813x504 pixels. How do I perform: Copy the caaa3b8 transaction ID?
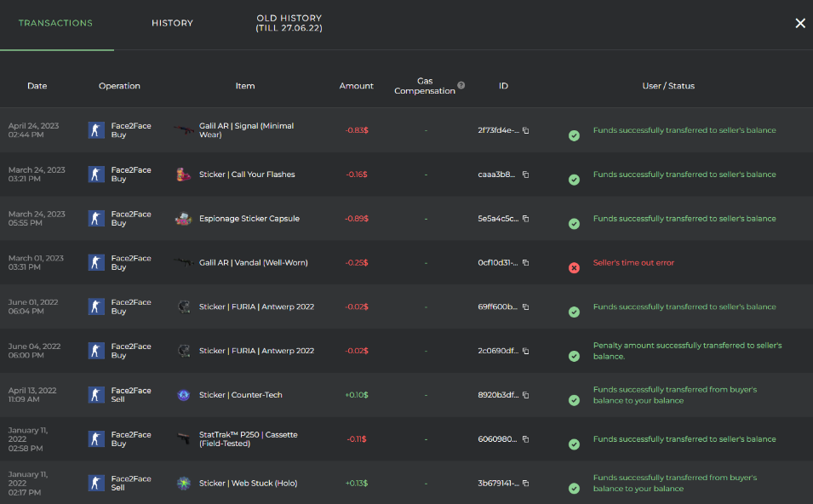pyautogui.click(x=525, y=175)
